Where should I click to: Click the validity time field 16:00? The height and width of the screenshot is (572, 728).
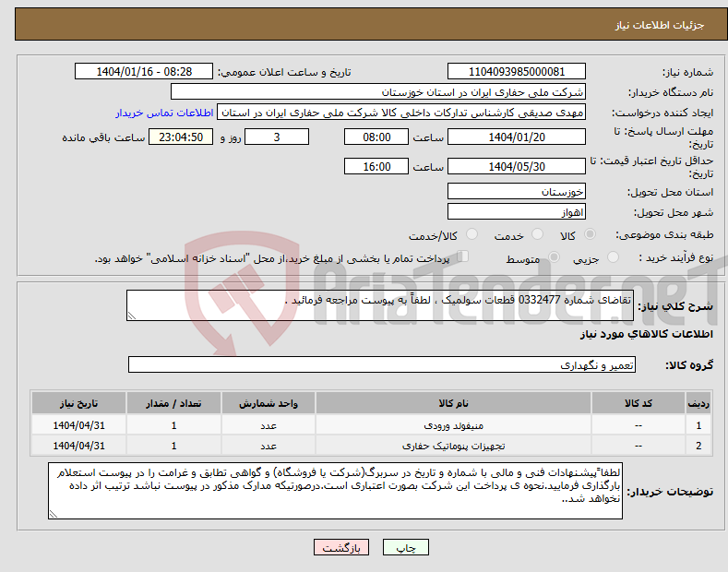click(x=376, y=166)
